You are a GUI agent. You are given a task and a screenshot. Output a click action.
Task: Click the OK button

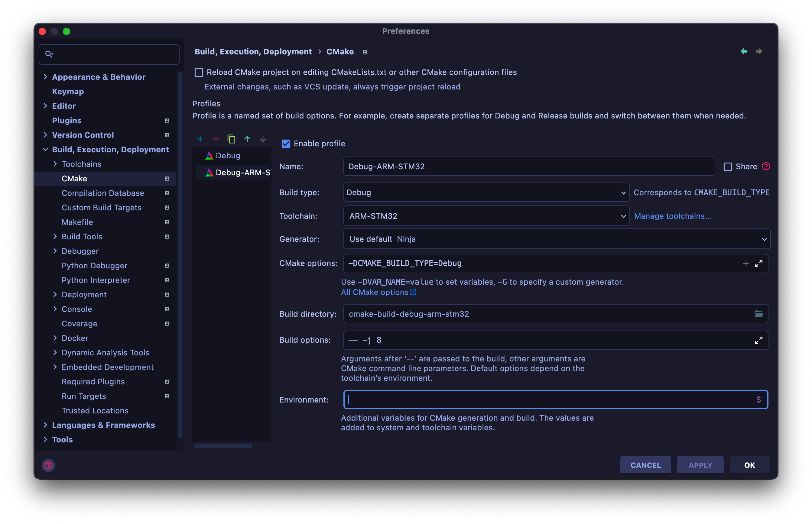click(x=749, y=465)
